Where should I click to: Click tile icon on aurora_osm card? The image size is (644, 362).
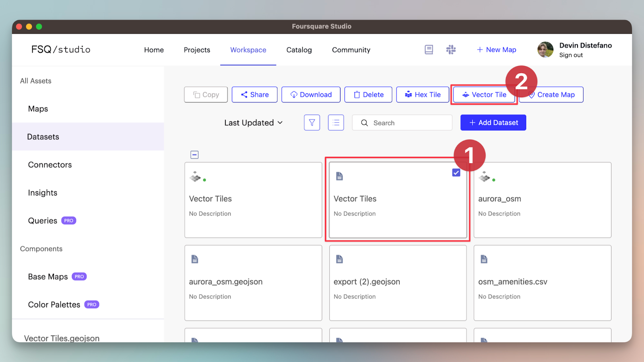485,177
